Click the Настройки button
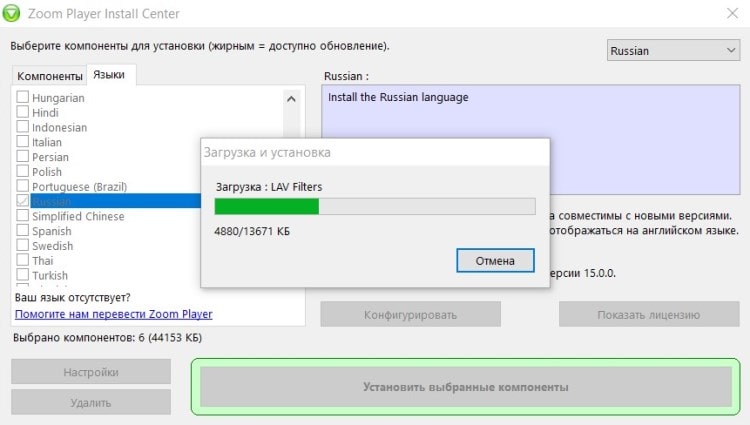This screenshot has width=750, height=425. [x=91, y=371]
